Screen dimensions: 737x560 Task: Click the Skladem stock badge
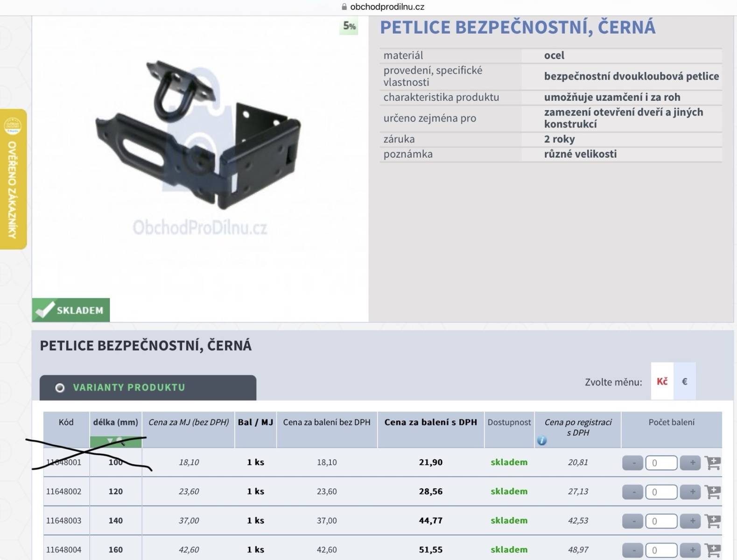71,310
